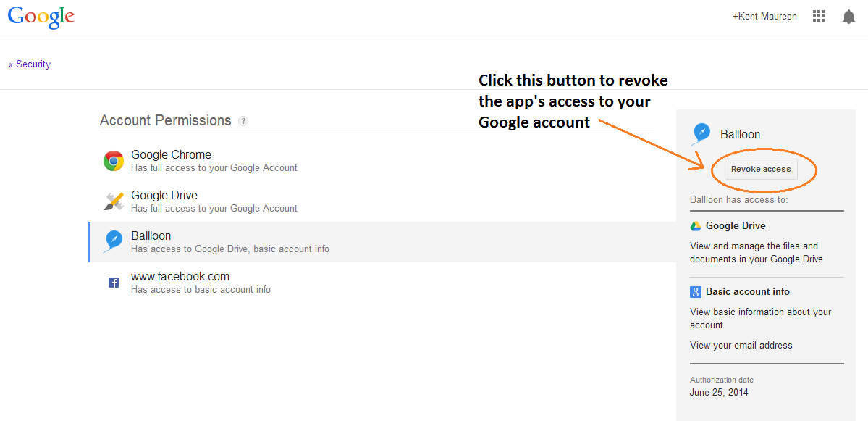Image resolution: width=868 pixels, height=421 pixels.
Task: Click the Google Drive app icon
Action: pos(114,201)
